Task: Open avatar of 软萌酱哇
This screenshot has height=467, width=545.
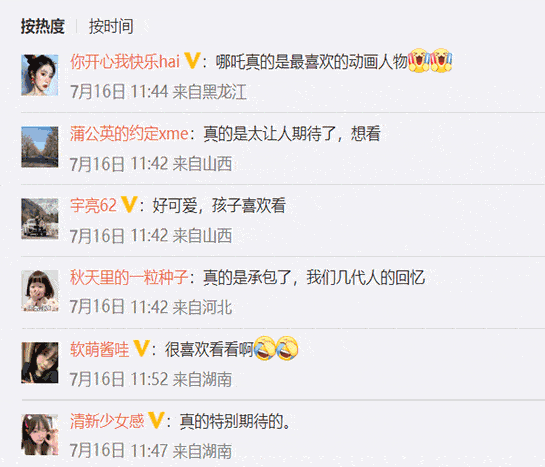Action: pos(40,363)
